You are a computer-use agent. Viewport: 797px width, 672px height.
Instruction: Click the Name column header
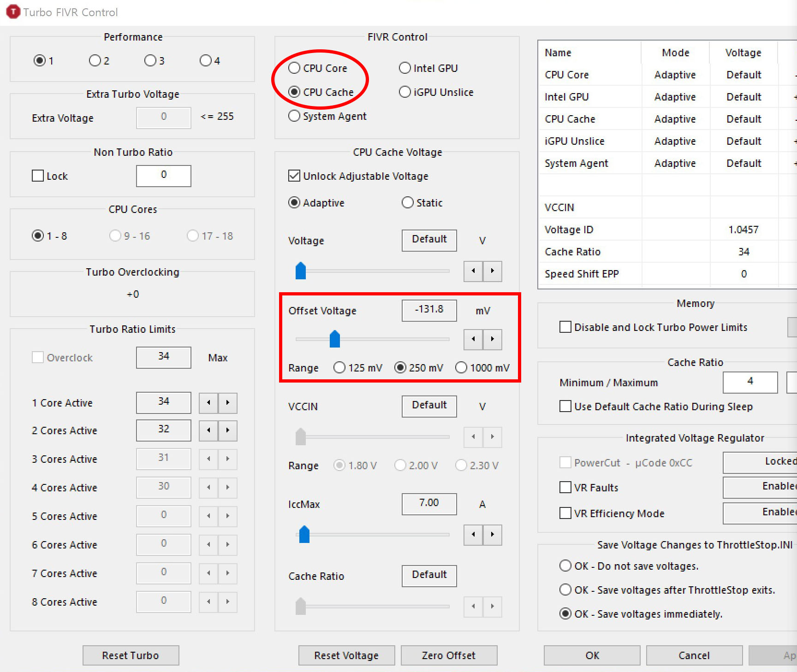590,53
